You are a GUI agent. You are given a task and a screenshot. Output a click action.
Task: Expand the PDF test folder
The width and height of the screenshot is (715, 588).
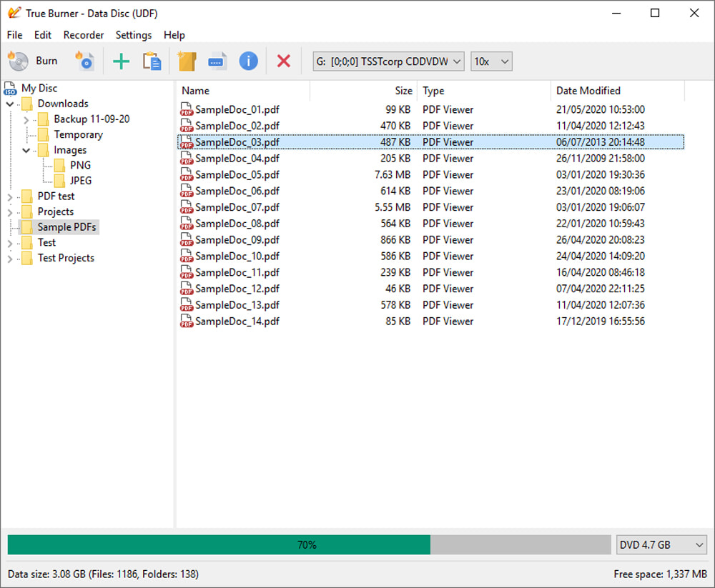[x=10, y=196]
